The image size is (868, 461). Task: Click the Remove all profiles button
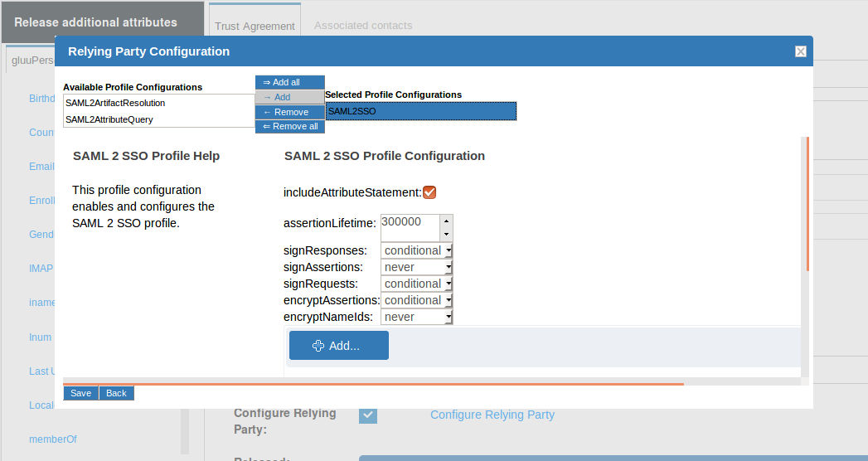(289, 126)
